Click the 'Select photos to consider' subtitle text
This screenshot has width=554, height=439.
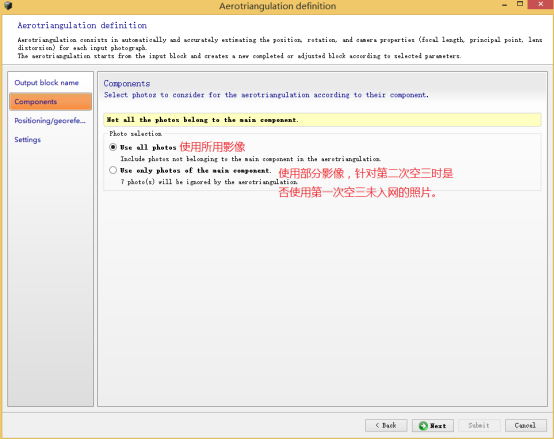coord(266,95)
